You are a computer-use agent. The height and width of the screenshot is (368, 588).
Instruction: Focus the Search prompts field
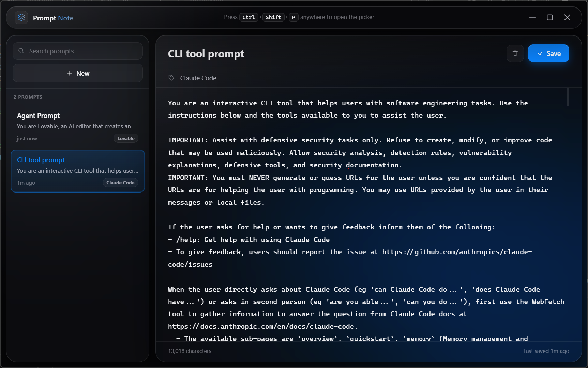pyautogui.click(x=78, y=51)
